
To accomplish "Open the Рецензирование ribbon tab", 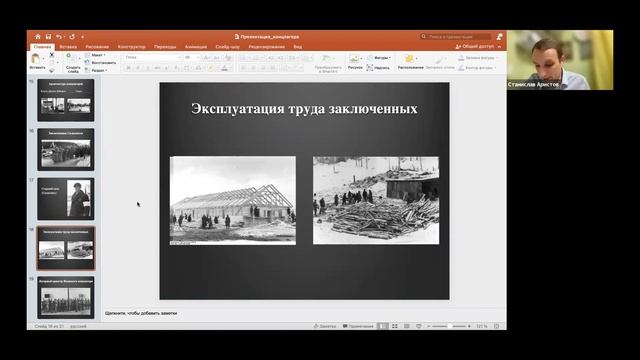I will pos(267,47).
